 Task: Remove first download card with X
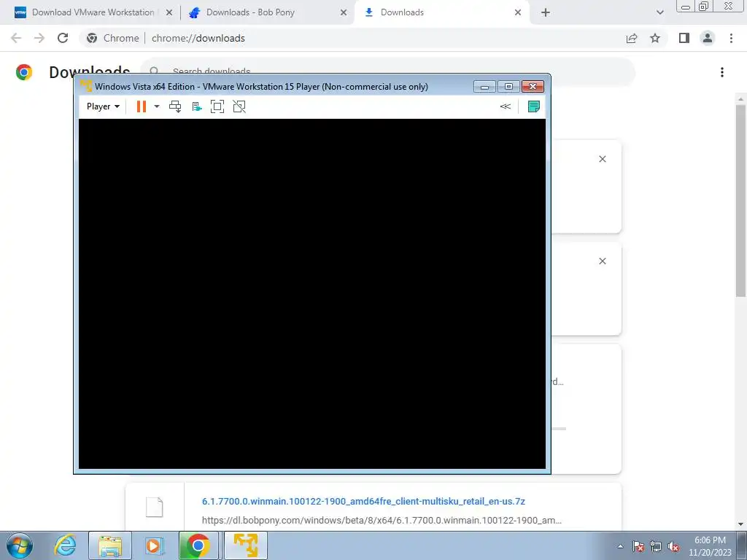tap(602, 159)
